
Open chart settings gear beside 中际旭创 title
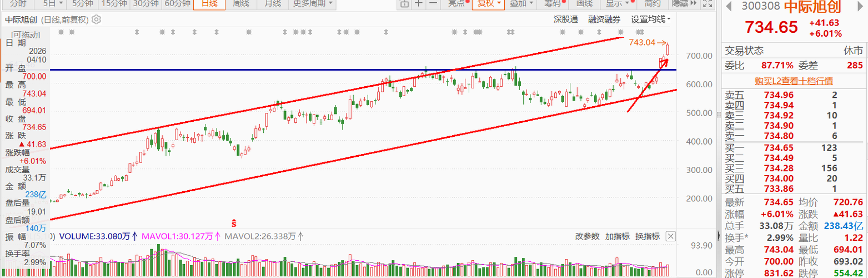pyautogui.click(x=96, y=19)
